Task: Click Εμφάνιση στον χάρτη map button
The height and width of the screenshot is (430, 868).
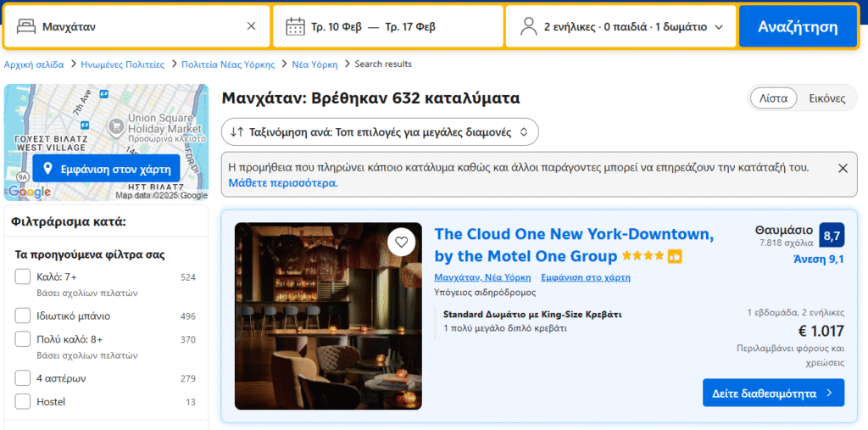Action: (106, 169)
